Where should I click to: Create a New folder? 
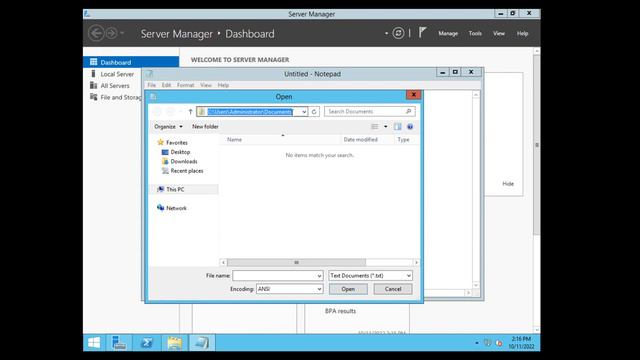[205, 127]
